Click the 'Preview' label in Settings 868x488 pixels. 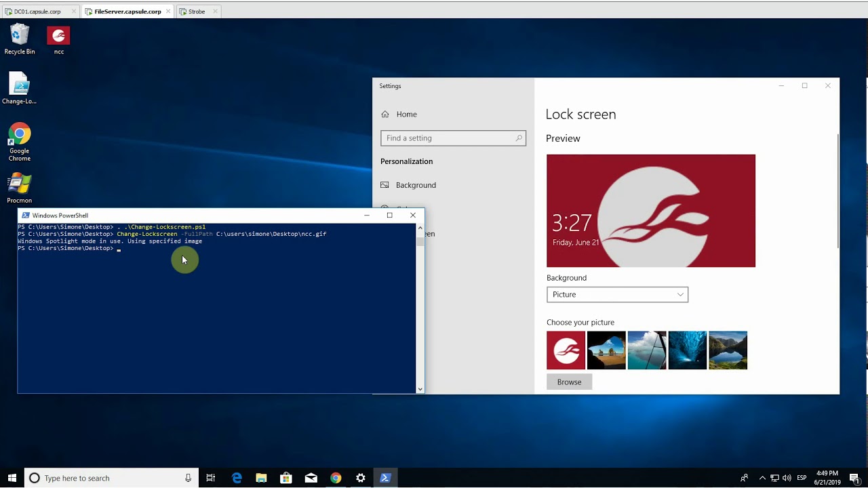click(563, 138)
